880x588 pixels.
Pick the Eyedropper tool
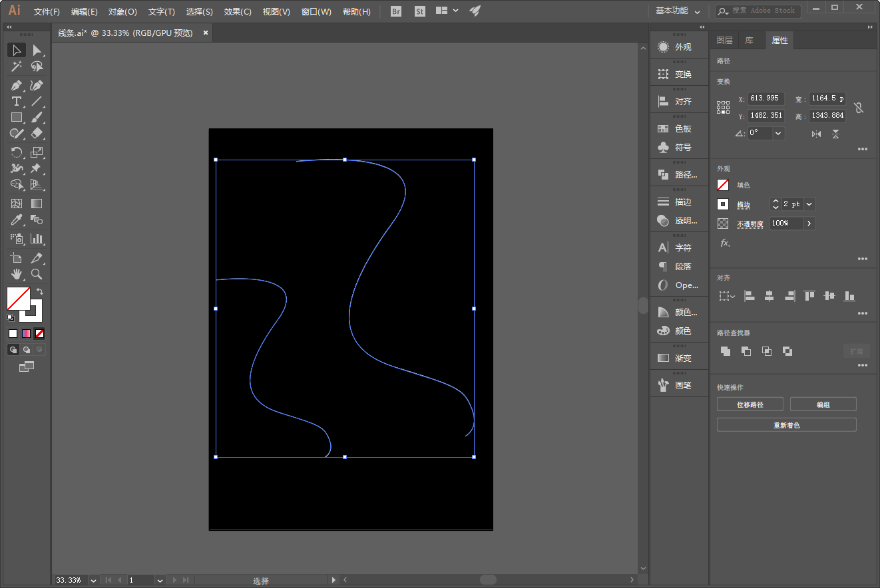pyautogui.click(x=17, y=220)
